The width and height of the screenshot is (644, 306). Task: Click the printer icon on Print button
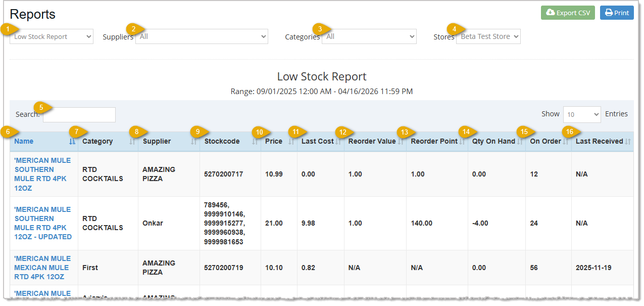[608, 12]
